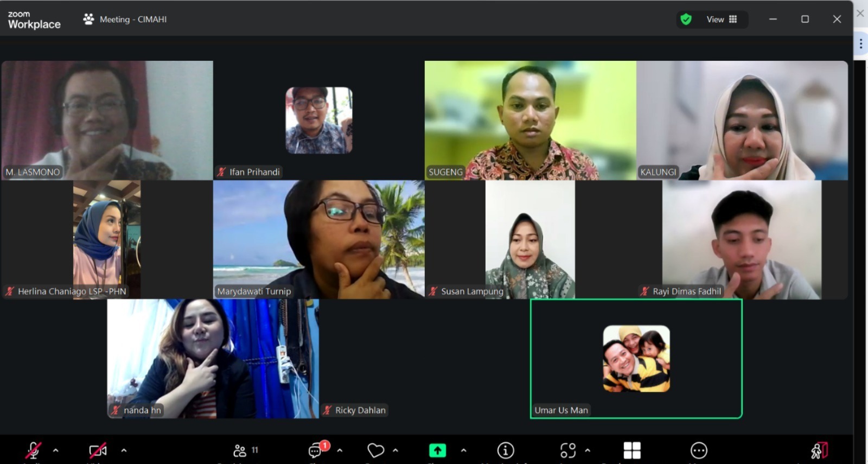The image size is (868, 464).
Task: Open the More options ellipsis
Action: point(699,450)
